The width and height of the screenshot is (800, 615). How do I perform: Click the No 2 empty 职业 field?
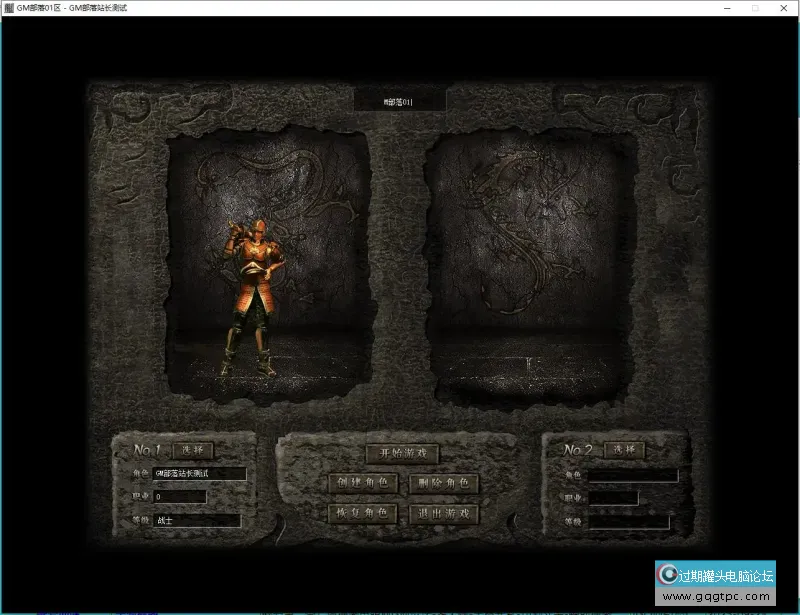tap(614, 499)
